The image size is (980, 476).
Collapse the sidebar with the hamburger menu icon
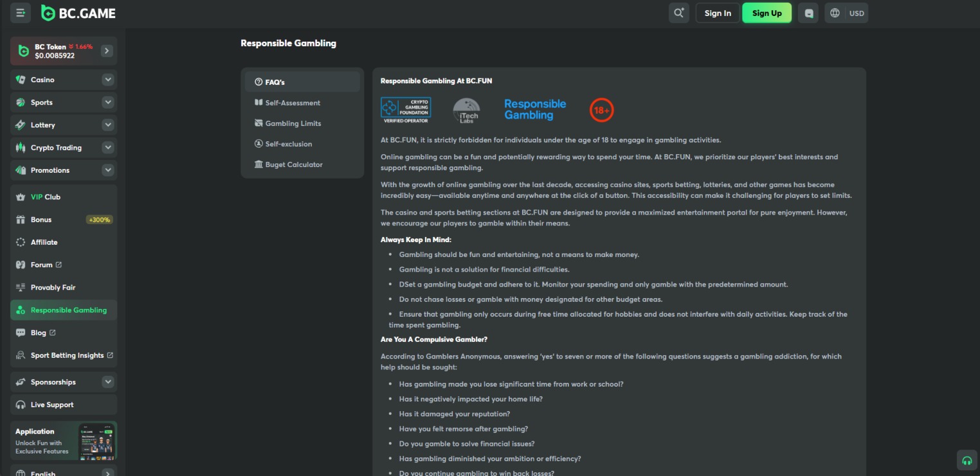21,13
